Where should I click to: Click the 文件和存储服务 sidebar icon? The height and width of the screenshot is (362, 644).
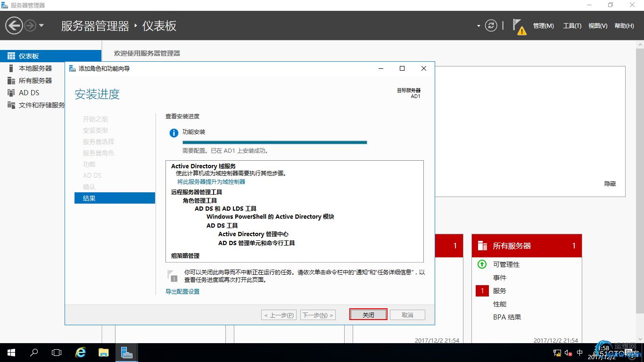(11, 105)
